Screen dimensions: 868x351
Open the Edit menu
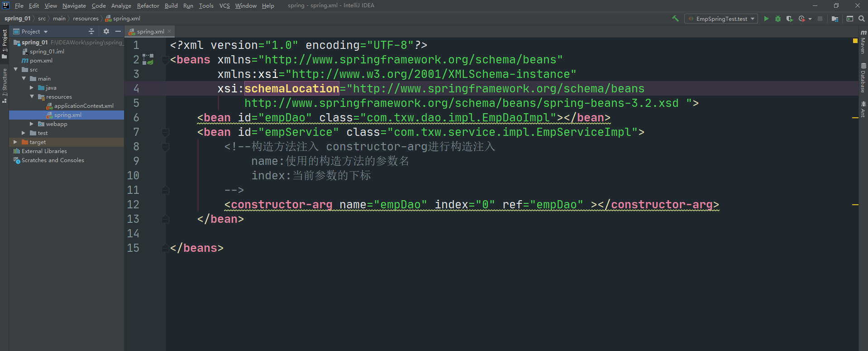34,5
